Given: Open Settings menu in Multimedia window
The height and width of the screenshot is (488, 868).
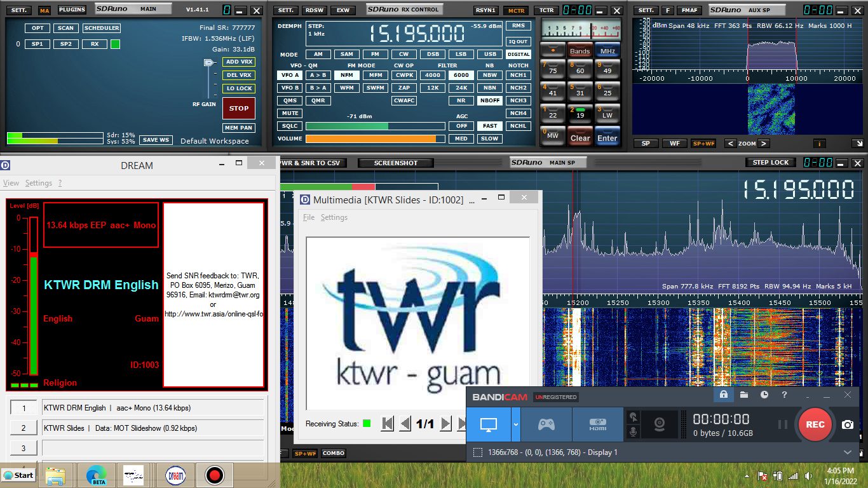Looking at the screenshot, I should pyautogui.click(x=334, y=217).
